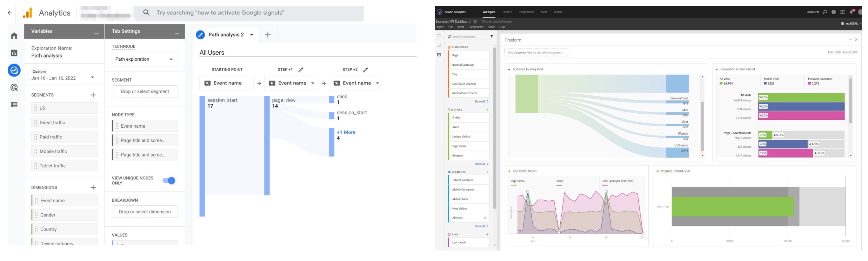Open STEP +1 Event name dropdown
The height and width of the screenshot is (261, 868).
point(291,83)
